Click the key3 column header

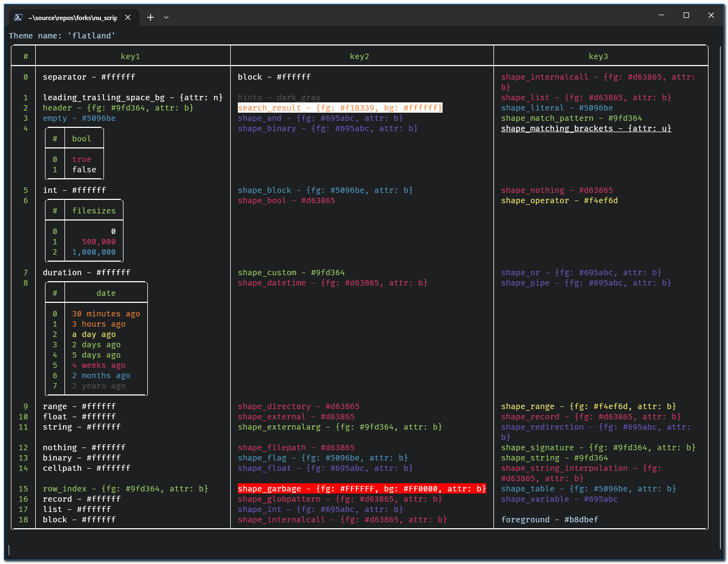click(599, 56)
